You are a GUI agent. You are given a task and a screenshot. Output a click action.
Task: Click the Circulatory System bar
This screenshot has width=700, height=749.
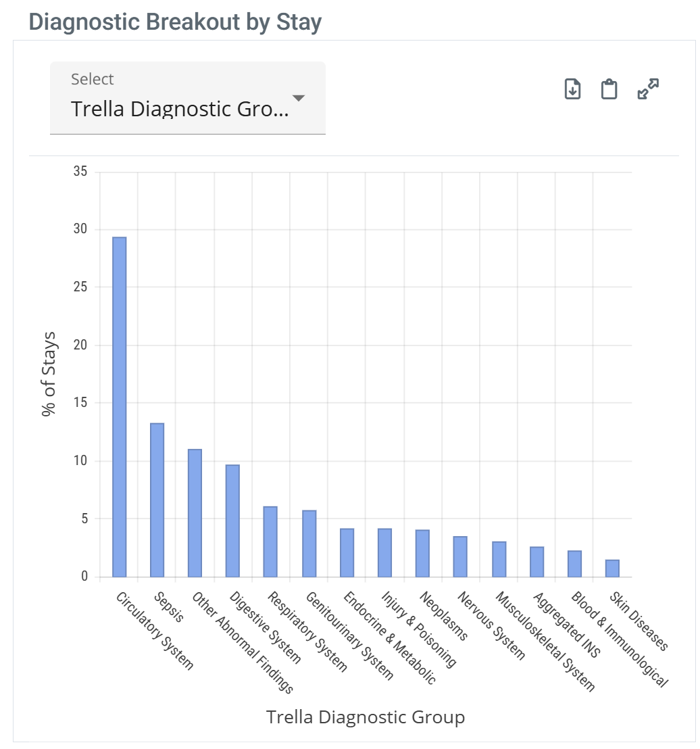(x=120, y=407)
